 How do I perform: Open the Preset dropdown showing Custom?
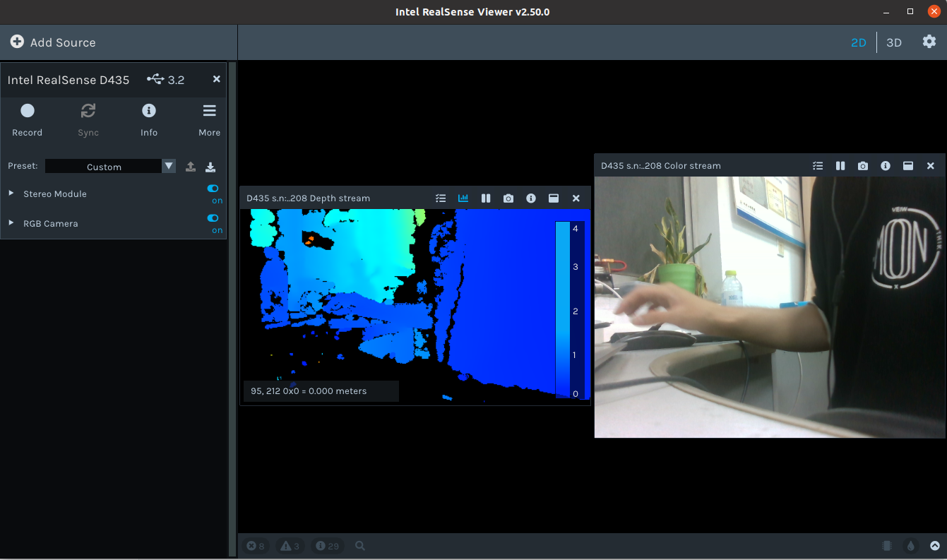pos(110,167)
